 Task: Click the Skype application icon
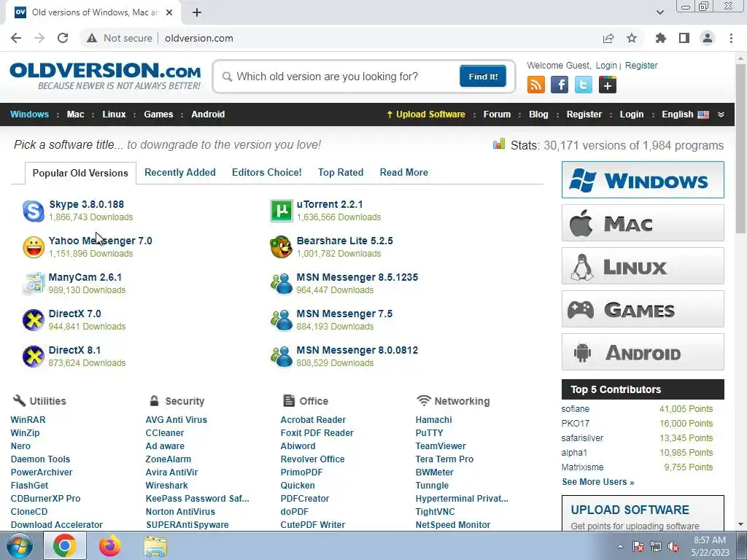click(34, 211)
